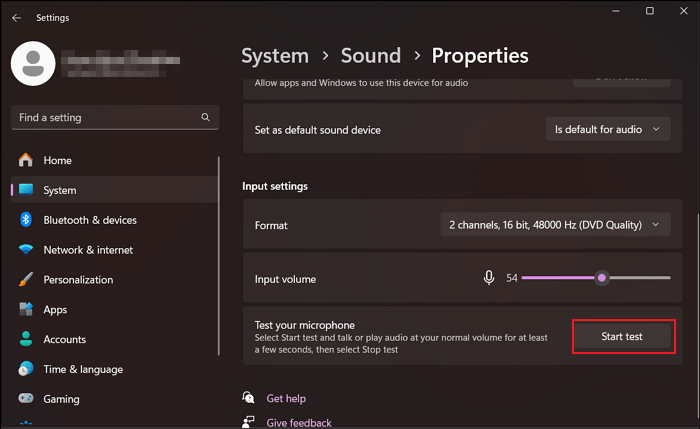Click the Give feedback link
This screenshot has height=429, width=700.
pos(298,422)
